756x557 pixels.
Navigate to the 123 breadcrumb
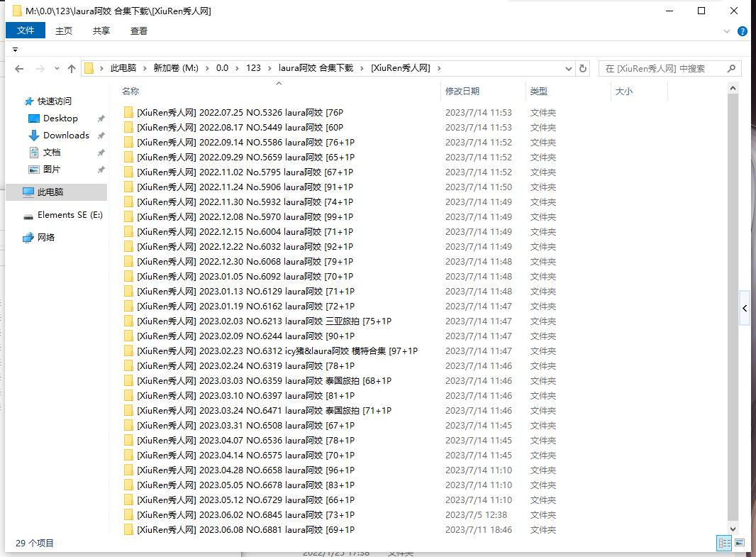click(253, 69)
